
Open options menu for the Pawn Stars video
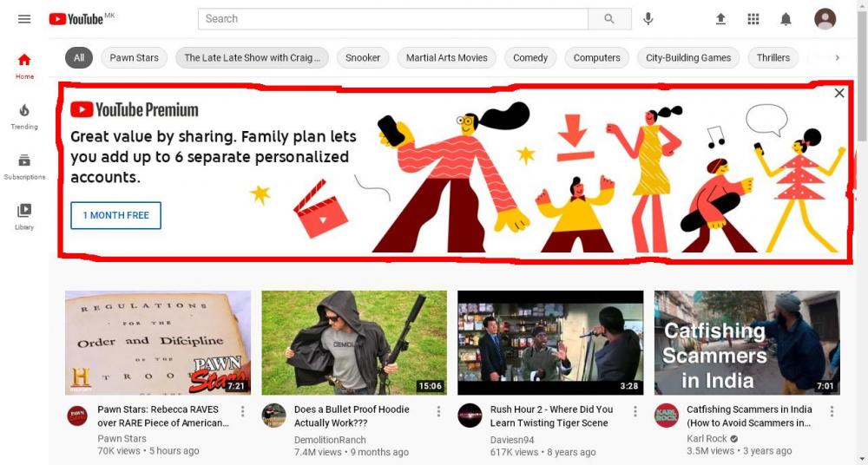[243, 411]
